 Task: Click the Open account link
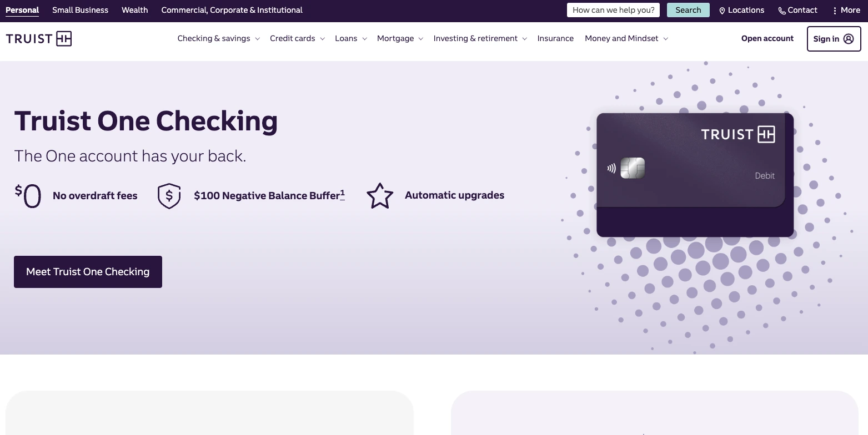[767, 38]
